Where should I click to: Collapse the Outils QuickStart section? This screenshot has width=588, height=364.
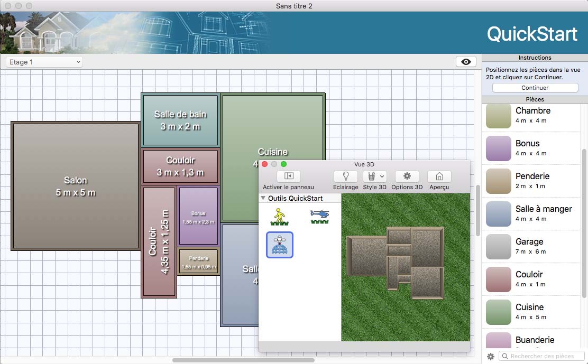[263, 198]
